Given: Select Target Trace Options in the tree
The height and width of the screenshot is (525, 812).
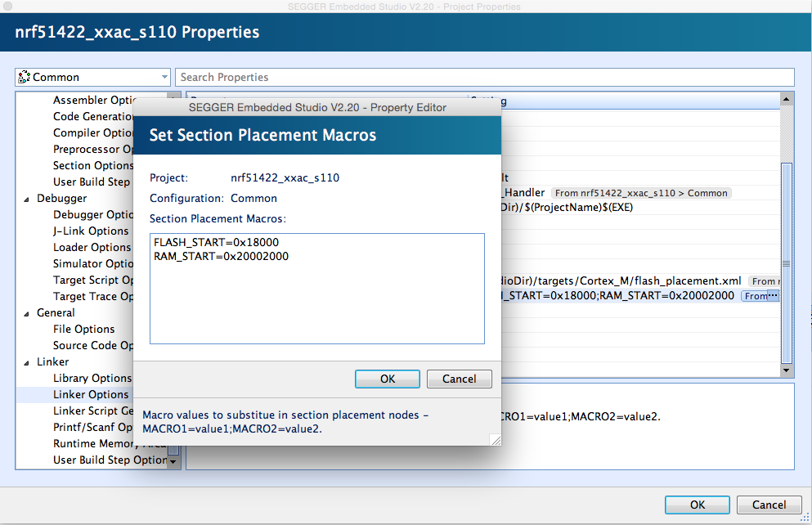Looking at the screenshot, I should pos(92,297).
